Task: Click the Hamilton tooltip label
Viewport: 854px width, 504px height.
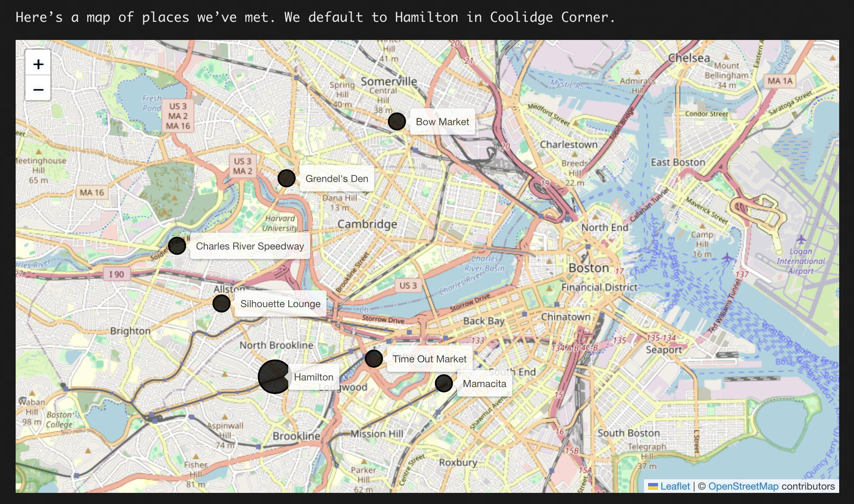Action: click(x=314, y=377)
